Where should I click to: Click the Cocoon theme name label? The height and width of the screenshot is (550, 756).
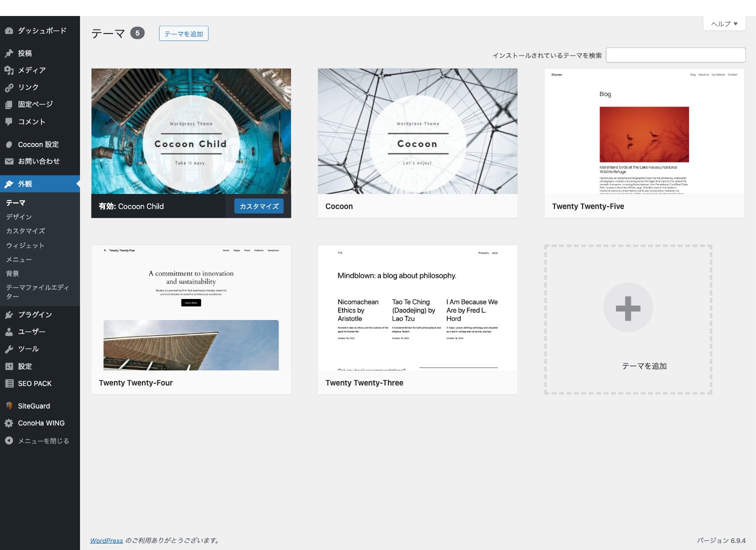[339, 206]
